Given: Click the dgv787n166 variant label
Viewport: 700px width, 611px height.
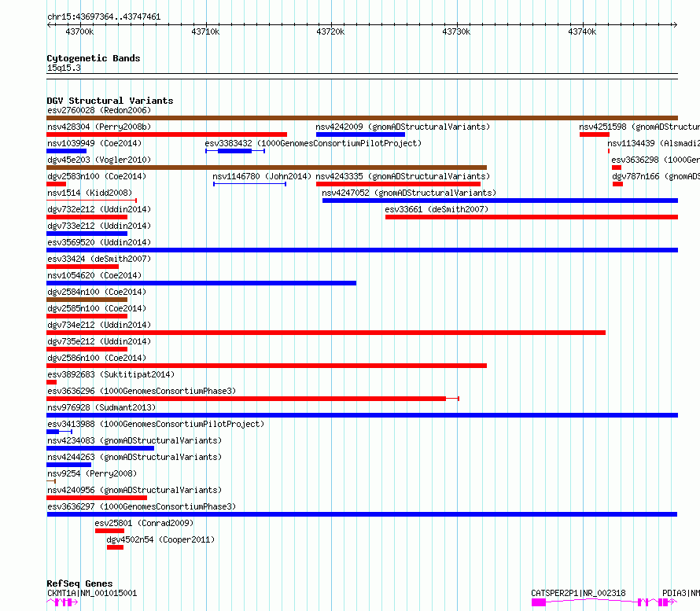Looking at the screenshot, I should pos(656,176).
